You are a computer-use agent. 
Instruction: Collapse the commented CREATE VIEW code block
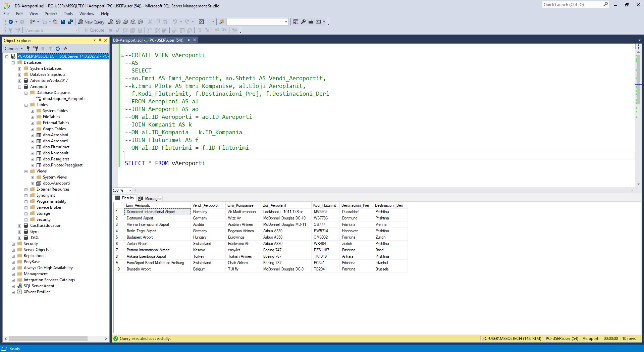tap(122, 55)
